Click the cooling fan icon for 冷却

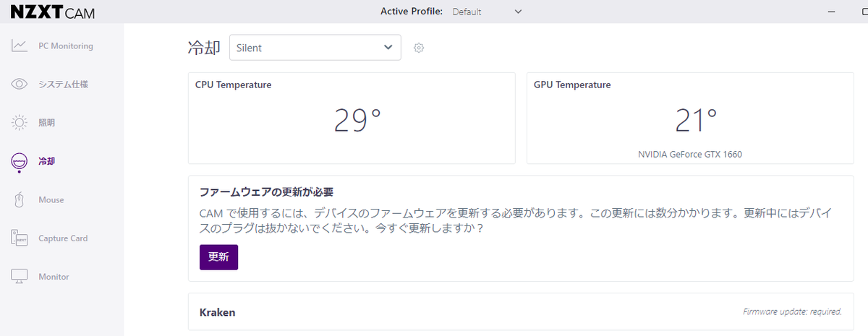pos(20,162)
